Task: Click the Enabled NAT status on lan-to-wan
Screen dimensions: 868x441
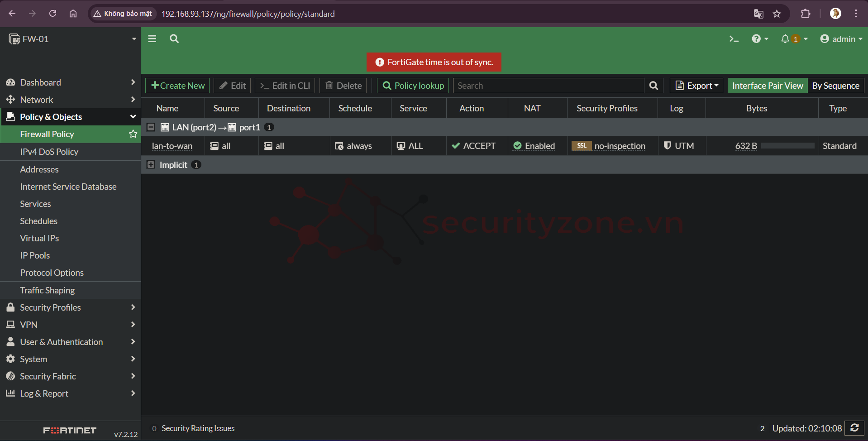Action: pos(534,146)
